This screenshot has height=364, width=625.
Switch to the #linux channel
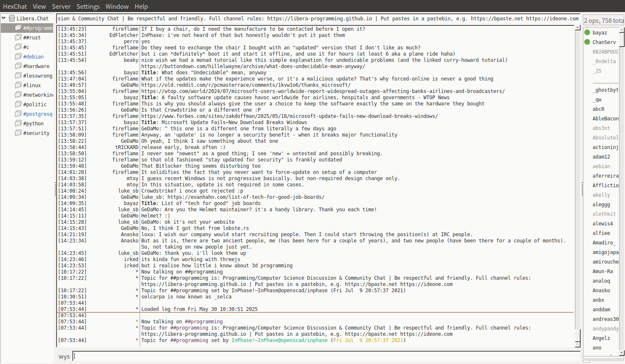click(32, 85)
